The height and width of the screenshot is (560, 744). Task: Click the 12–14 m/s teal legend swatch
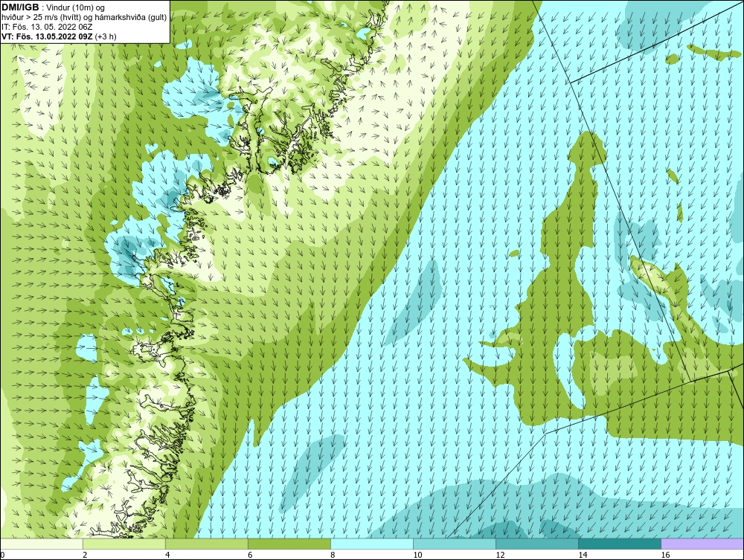pos(537,544)
